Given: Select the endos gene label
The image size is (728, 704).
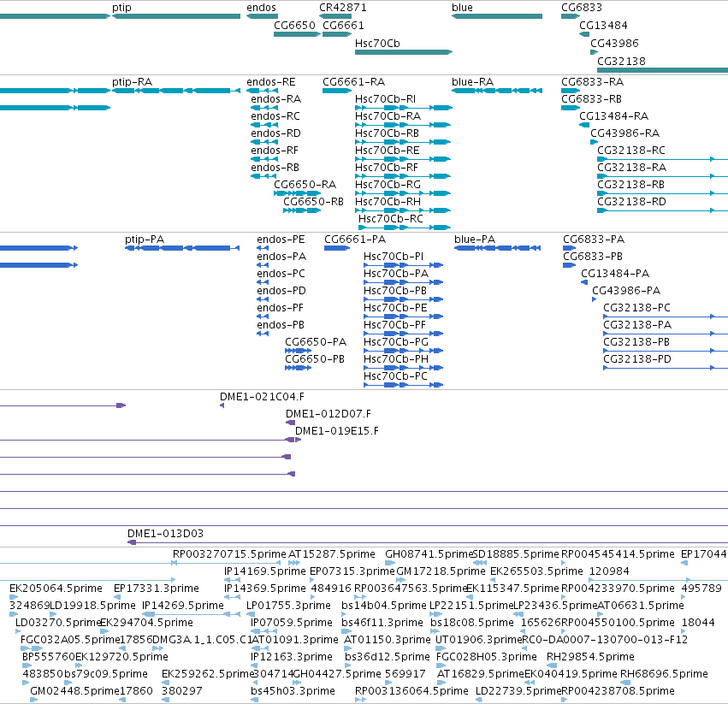Looking at the screenshot, I should pos(262,8).
